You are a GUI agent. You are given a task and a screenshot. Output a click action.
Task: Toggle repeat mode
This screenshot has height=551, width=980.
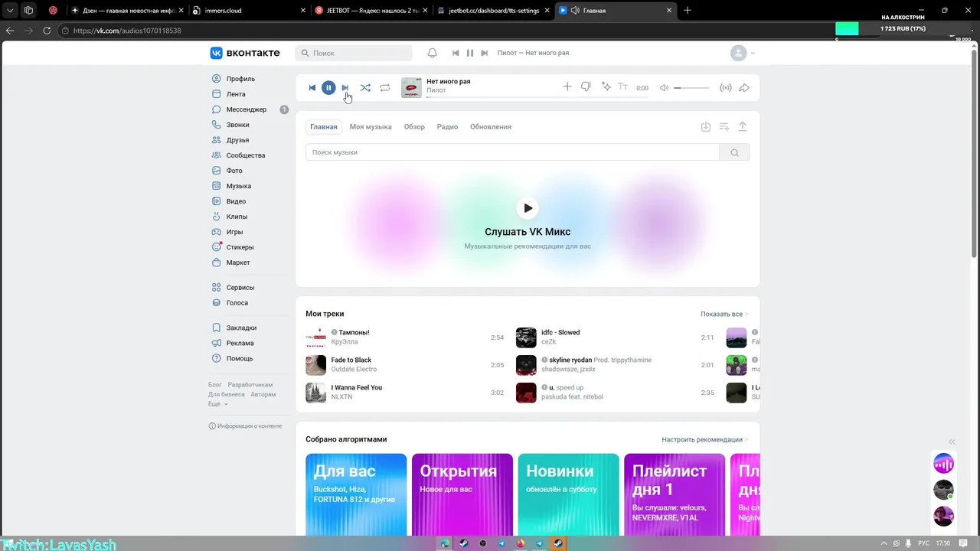[x=385, y=88]
